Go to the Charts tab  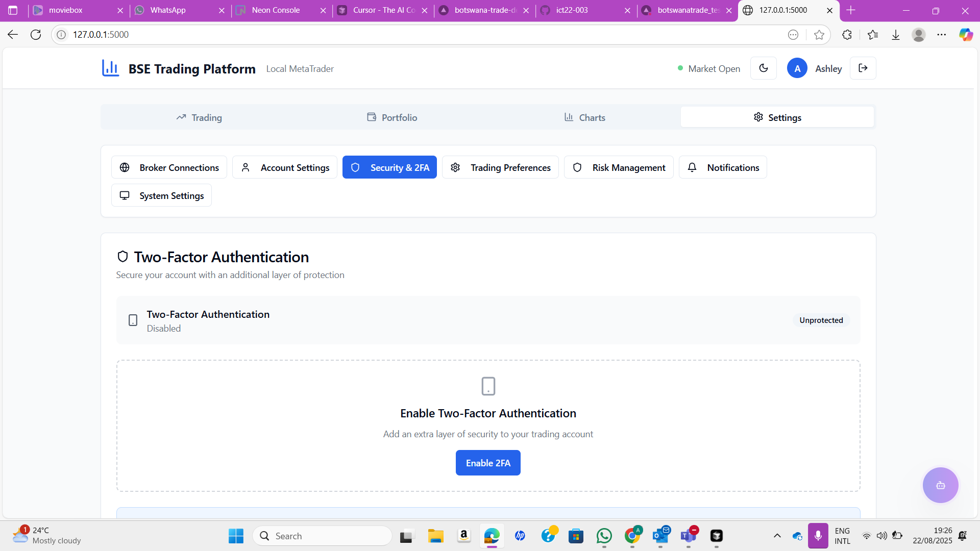pos(584,117)
